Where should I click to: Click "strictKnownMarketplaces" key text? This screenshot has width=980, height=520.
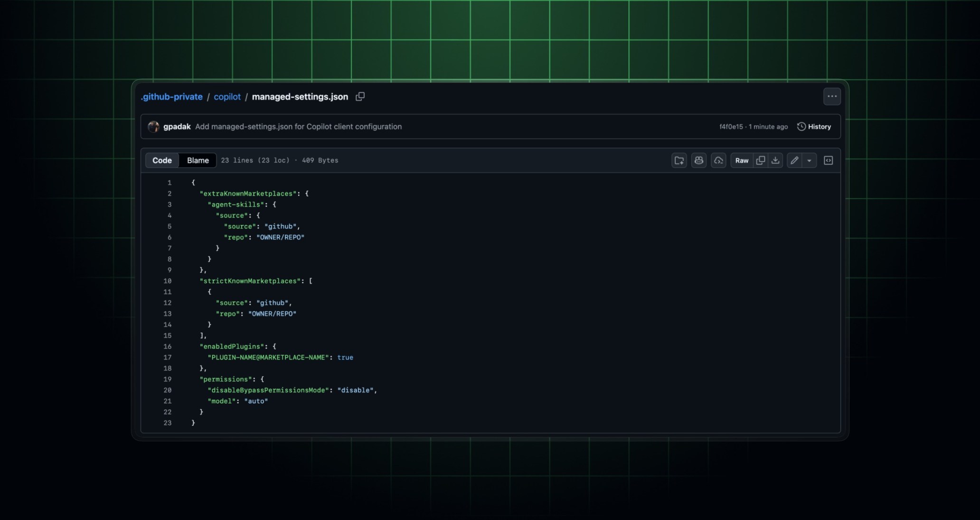tap(250, 281)
